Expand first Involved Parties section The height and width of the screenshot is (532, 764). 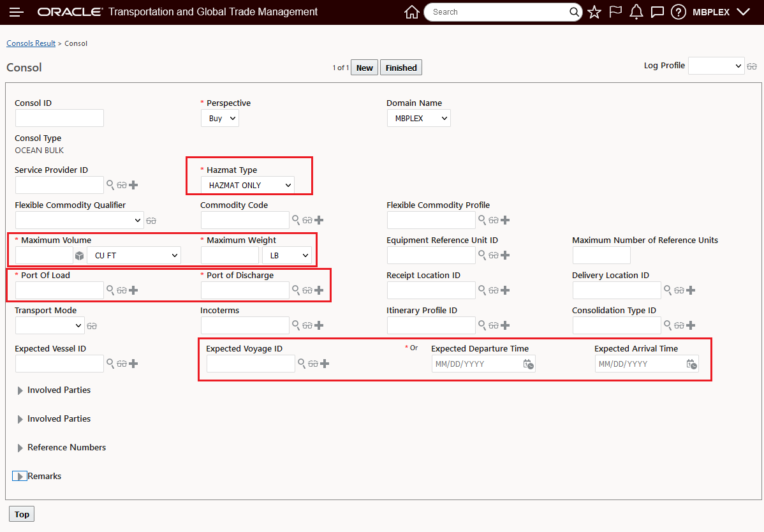pyautogui.click(x=20, y=391)
